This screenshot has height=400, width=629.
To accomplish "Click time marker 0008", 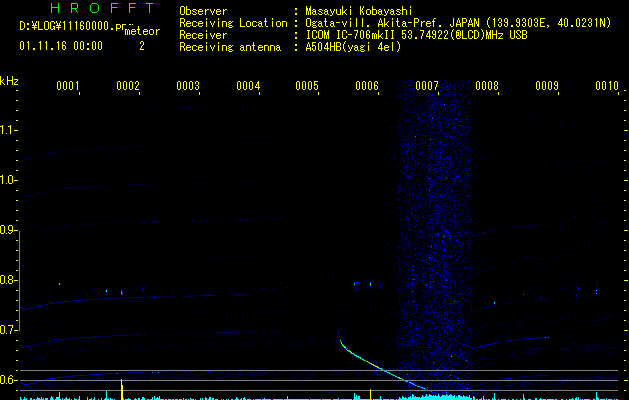I will click(487, 85).
